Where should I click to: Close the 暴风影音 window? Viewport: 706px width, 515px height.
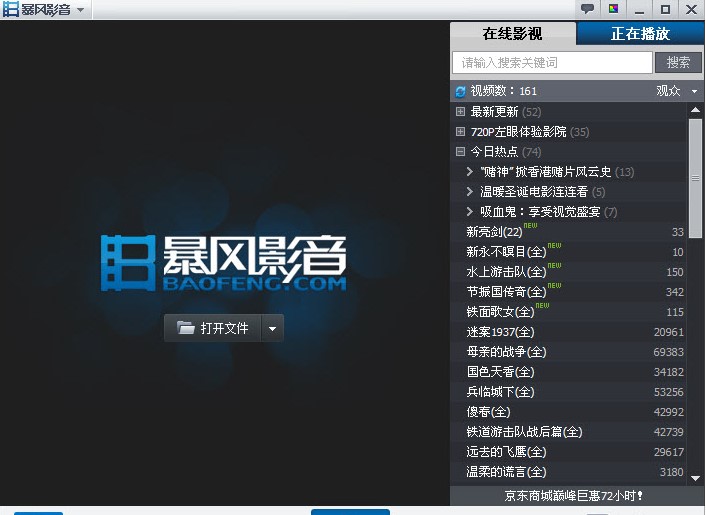click(691, 9)
